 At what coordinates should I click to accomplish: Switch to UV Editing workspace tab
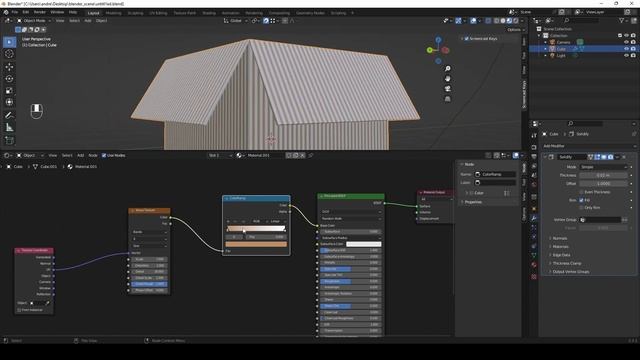(x=158, y=13)
